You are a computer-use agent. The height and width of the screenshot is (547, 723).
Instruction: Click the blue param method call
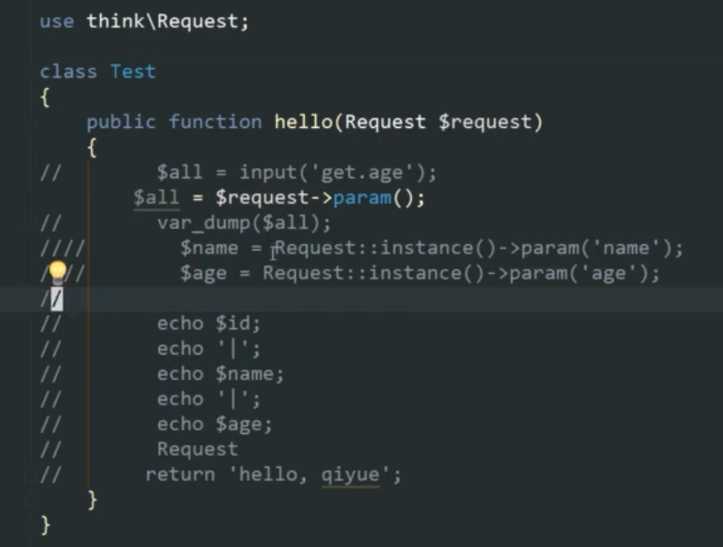point(362,198)
